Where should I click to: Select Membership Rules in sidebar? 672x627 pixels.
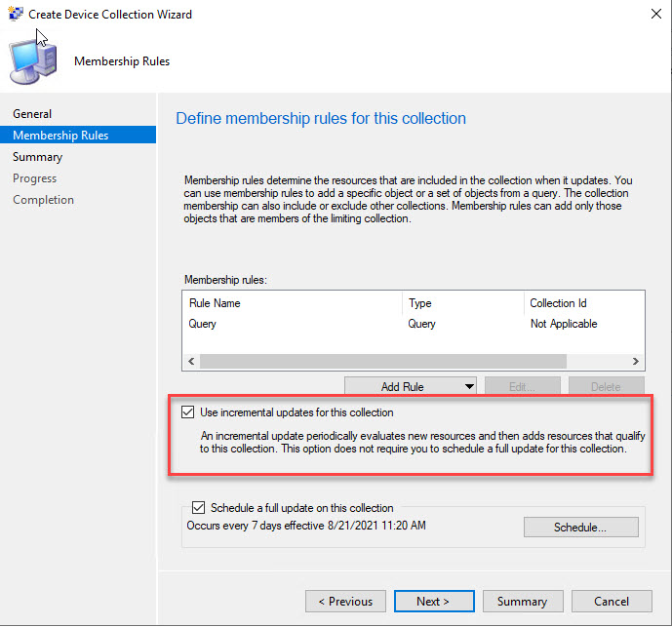pyautogui.click(x=60, y=136)
